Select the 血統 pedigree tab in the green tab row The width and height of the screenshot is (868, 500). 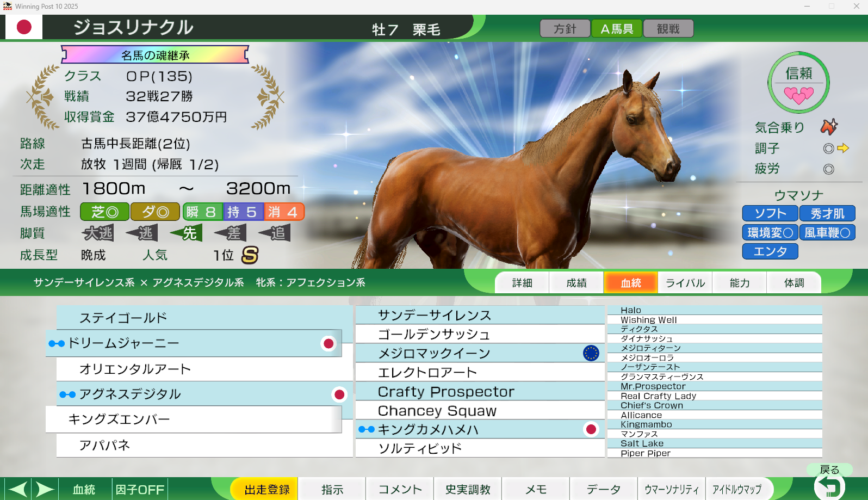(631, 283)
